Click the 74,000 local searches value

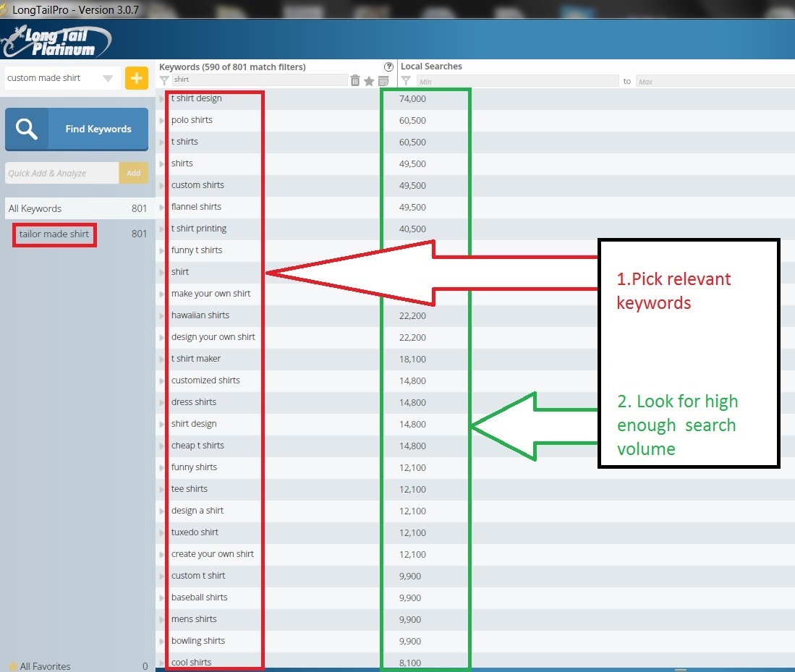[412, 99]
